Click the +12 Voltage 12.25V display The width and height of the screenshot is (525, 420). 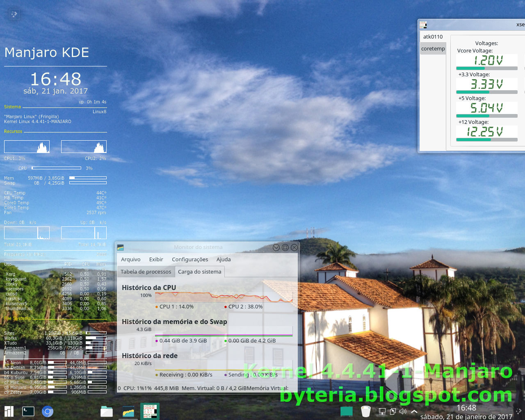tap(487, 132)
